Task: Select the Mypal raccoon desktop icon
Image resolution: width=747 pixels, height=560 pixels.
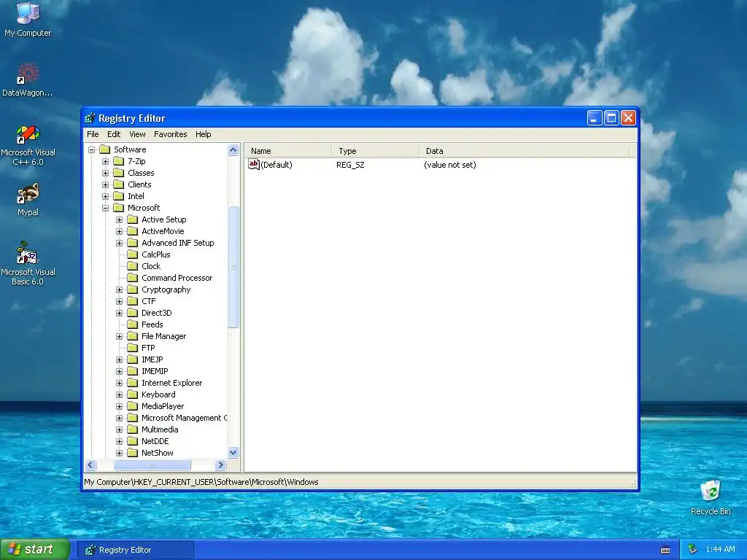Action: (x=28, y=194)
